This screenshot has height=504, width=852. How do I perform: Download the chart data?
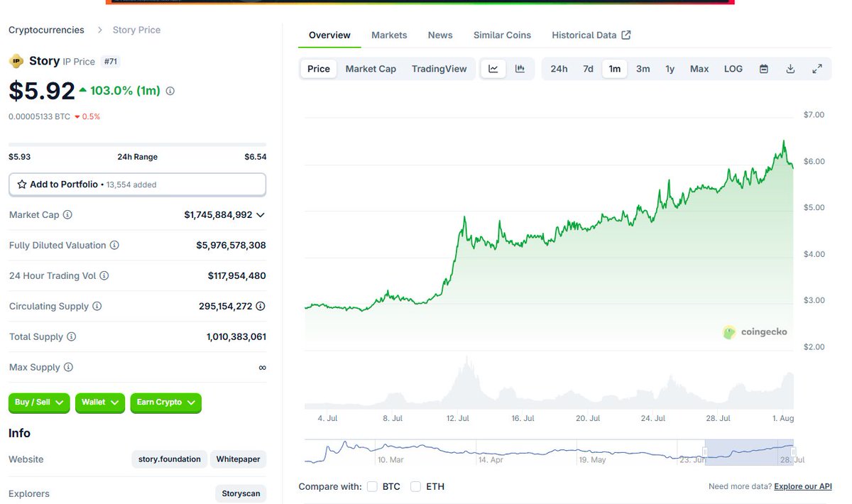click(x=790, y=69)
